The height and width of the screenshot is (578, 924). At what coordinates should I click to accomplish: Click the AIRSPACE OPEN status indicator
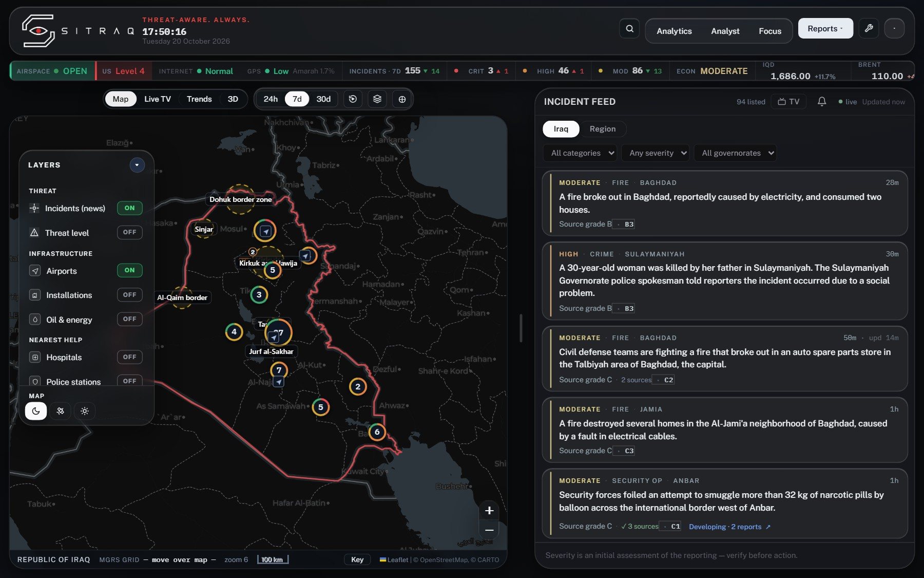tap(52, 71)
